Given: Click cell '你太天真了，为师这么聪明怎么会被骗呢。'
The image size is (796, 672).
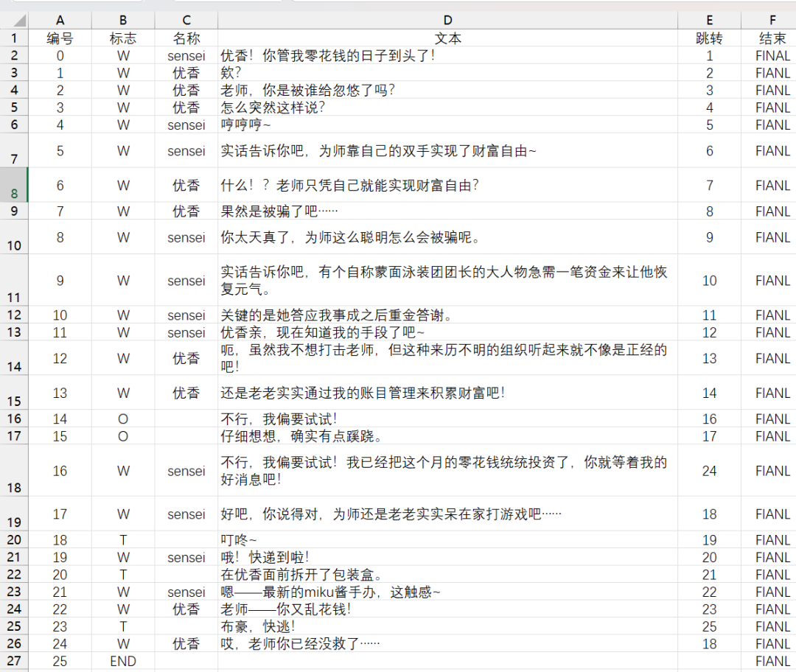Looking at the screenshot, I should coord(448,237).
